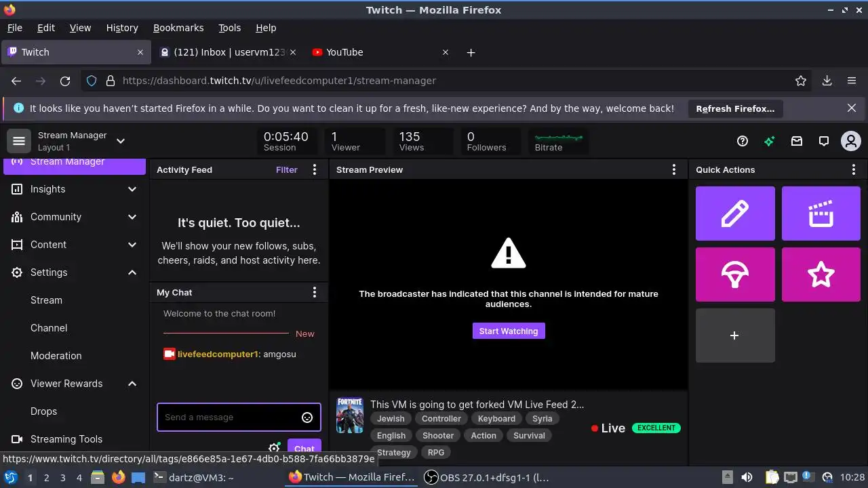Click the Edit Stream Info pencil quick action
The height and width of the screenshot is (488, 868).
click(x=735, y=213)
